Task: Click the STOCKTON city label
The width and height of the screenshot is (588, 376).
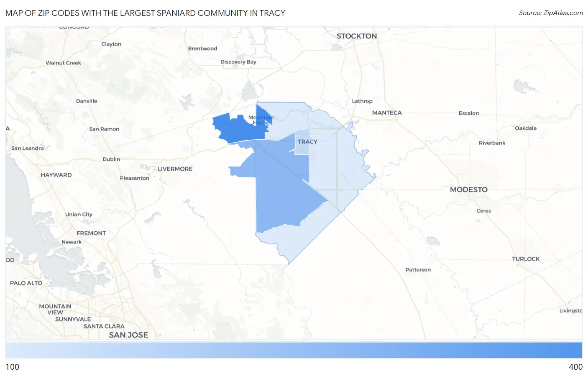Action: click(x=357, y=36)
